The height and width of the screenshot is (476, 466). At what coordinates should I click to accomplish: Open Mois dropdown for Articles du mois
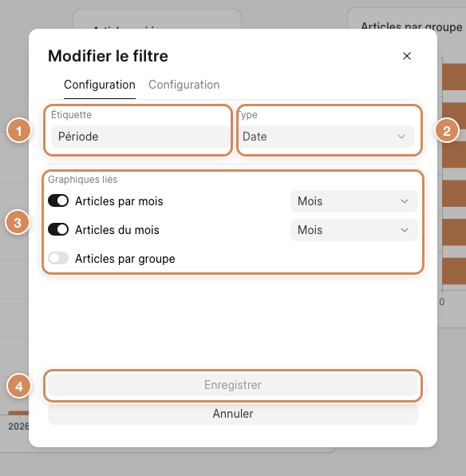click(x=354, y=230)
